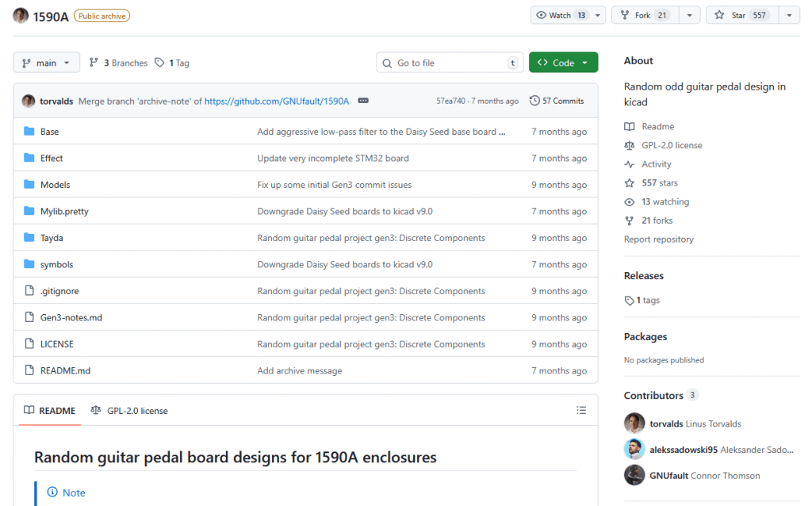Expand the green Code dropdown
The image size is (812, 506).
click(563, 63)
